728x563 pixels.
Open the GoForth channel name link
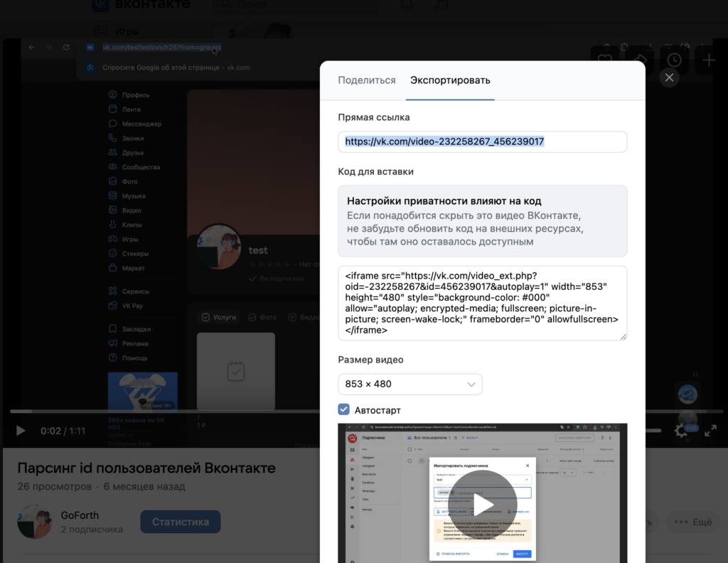(80, 515)
